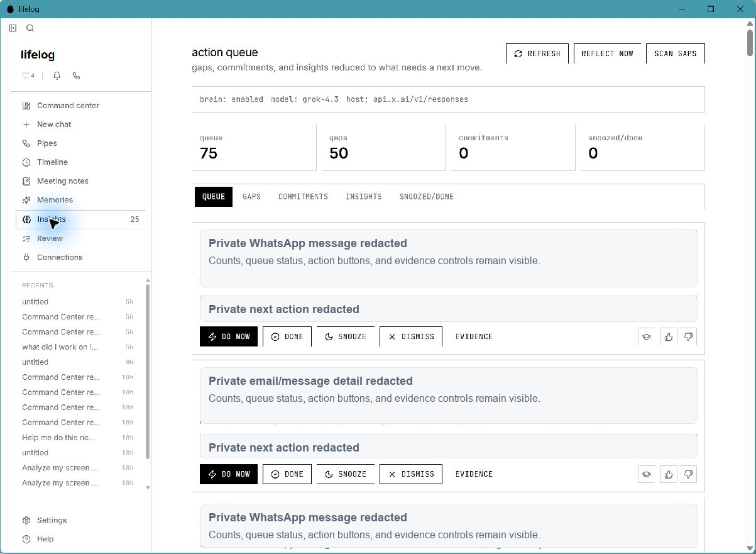Thumbs up the first queue item
756x554 pixels.
click(669, 336)
